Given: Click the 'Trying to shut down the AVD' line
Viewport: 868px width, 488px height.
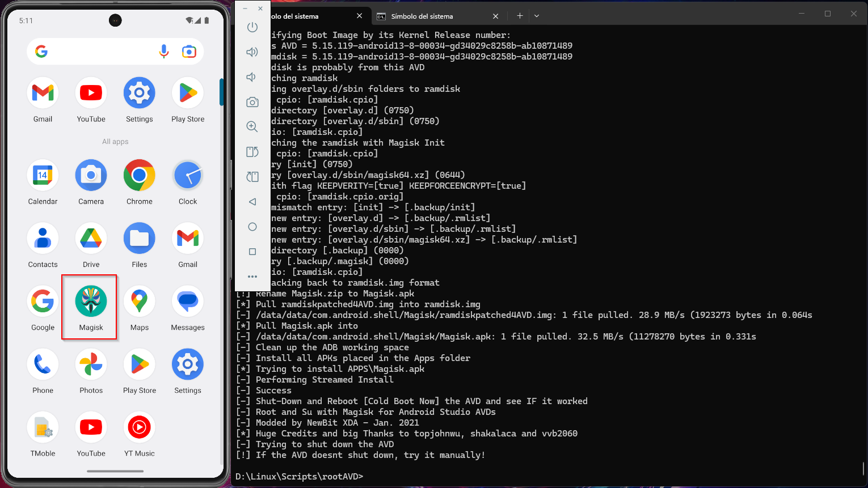Looking at the screenshot, I should click(x=325, y=444).
